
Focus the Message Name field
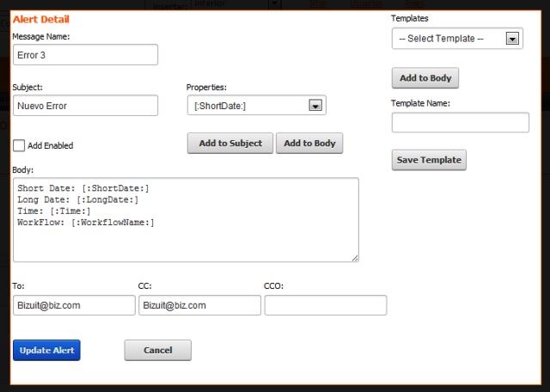(x=86, y=55)
